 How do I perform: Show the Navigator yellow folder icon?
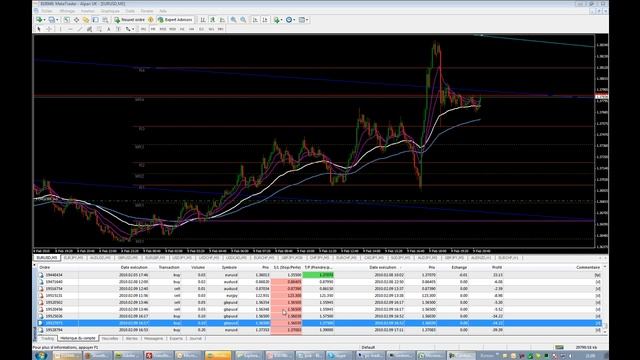pos(86,20)
